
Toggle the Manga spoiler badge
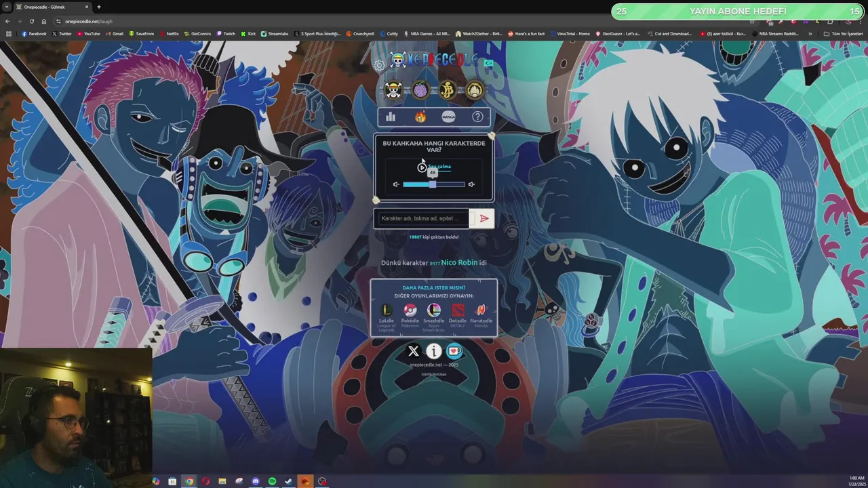pyautogui.click(x=448, y=117)
